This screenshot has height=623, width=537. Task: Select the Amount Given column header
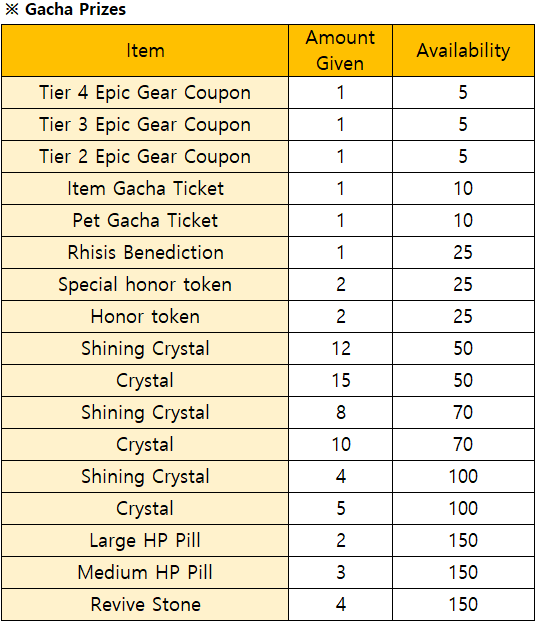coord(340,50)
